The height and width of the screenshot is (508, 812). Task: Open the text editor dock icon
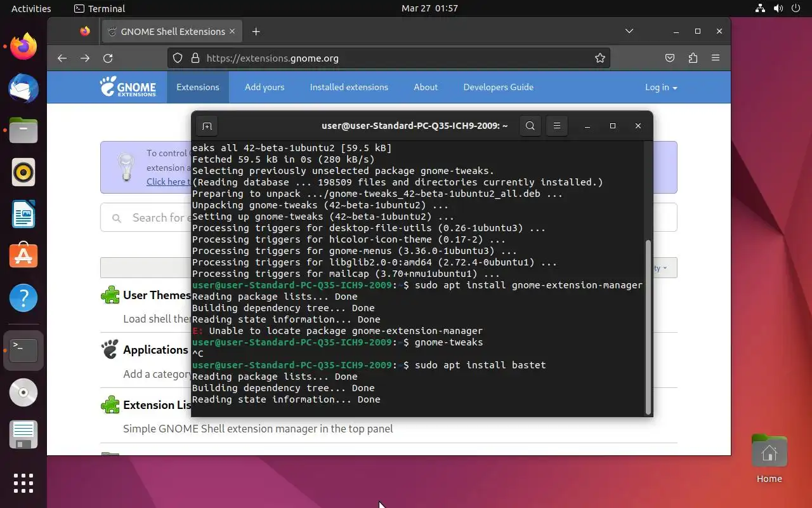tap(23, 435)
